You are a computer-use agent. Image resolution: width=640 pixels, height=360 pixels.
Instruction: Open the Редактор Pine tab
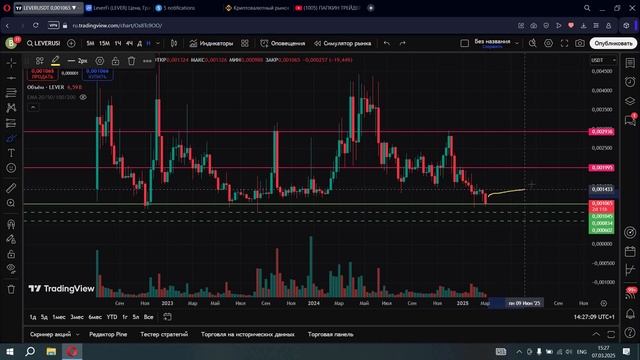(x=108, y=334)
